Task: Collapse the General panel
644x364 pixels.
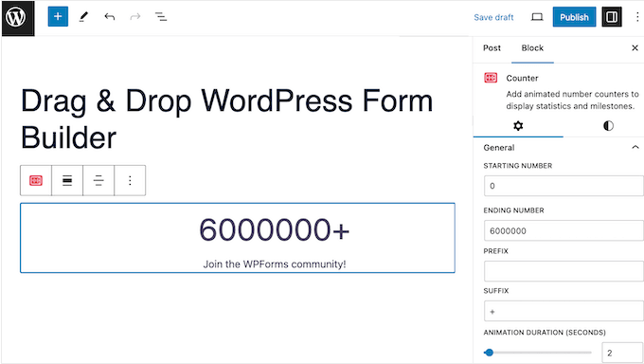Action: click(635, 147)
